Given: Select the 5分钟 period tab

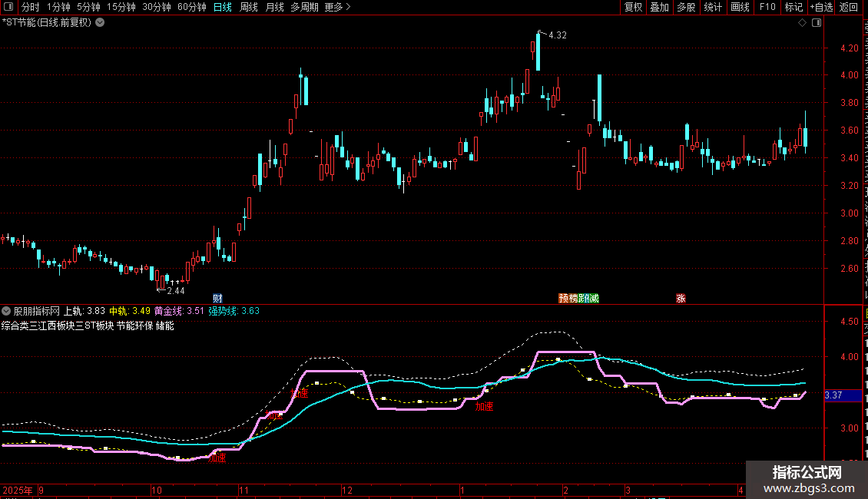Looking at the screenshot, I should 88,7.
